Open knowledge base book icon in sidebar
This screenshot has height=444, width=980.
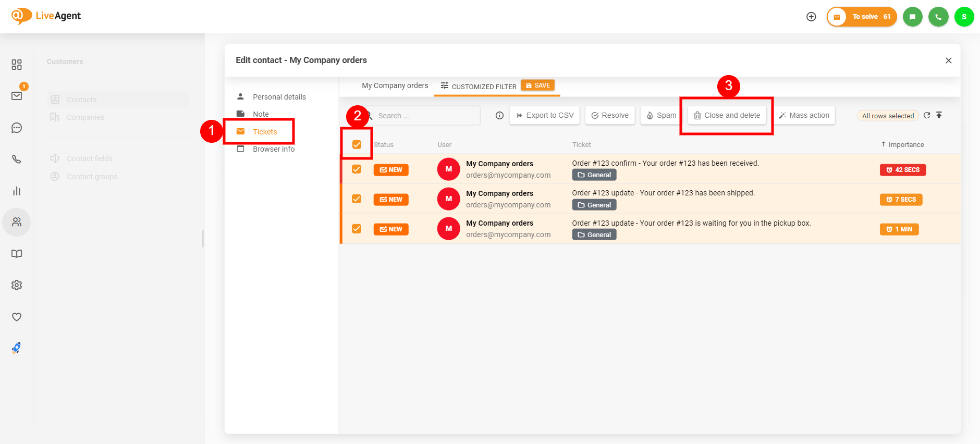pyautogui.click(x=17, y=254)
